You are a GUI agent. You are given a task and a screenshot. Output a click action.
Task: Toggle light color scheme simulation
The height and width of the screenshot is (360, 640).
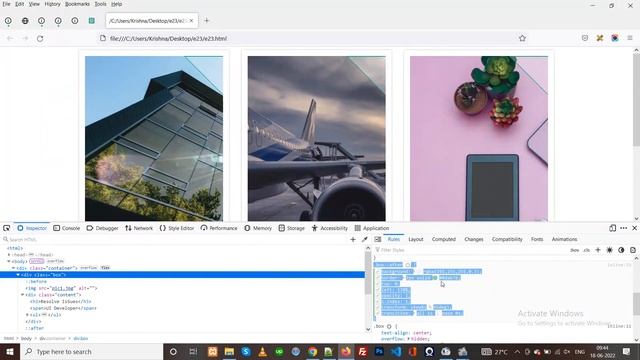(x=609, y=250)
